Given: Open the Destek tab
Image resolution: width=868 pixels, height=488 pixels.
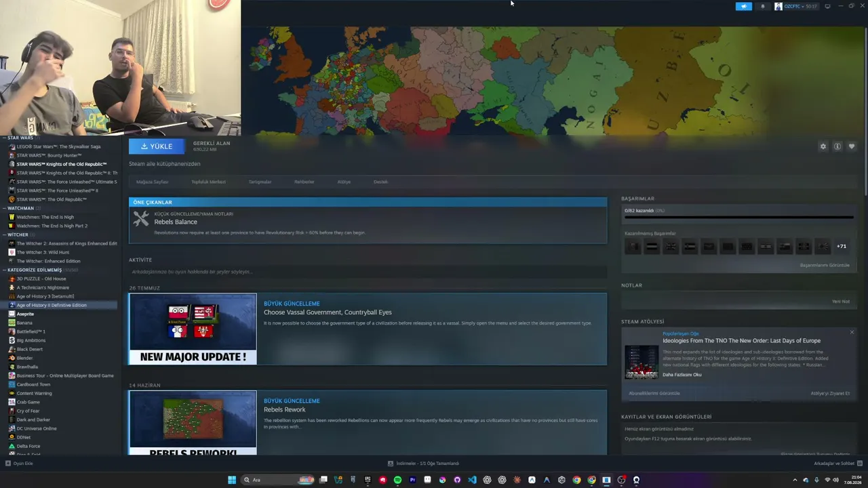Looking at the screenshot, I should pos(380,182).
